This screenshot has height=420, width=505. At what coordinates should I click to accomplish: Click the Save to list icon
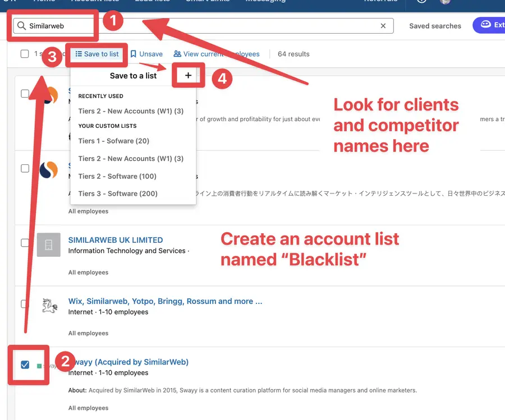77,54
